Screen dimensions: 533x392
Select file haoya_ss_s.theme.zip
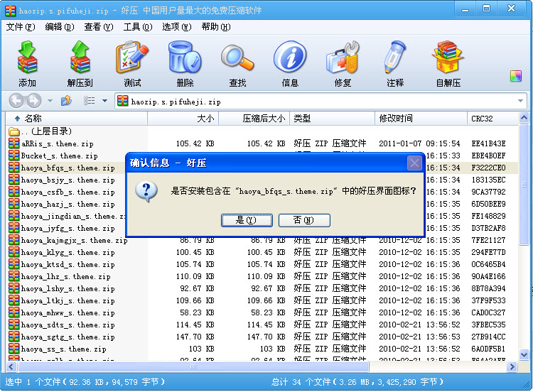63,349
